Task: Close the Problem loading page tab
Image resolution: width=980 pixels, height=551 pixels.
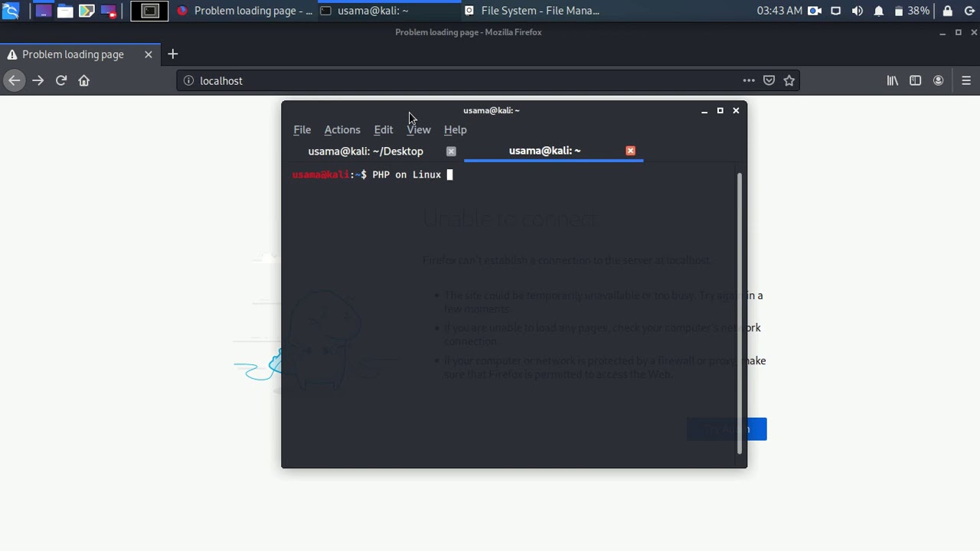Action: 149,54
